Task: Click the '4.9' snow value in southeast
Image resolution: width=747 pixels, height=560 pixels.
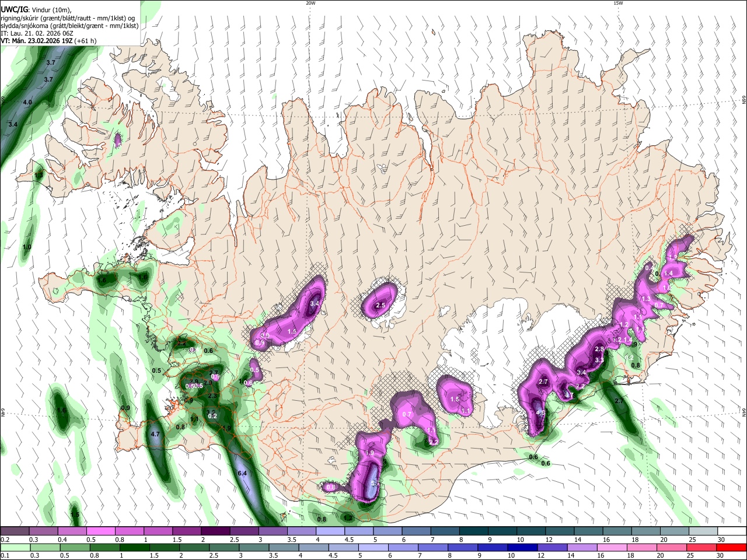Action: click(x=540, y=413)
